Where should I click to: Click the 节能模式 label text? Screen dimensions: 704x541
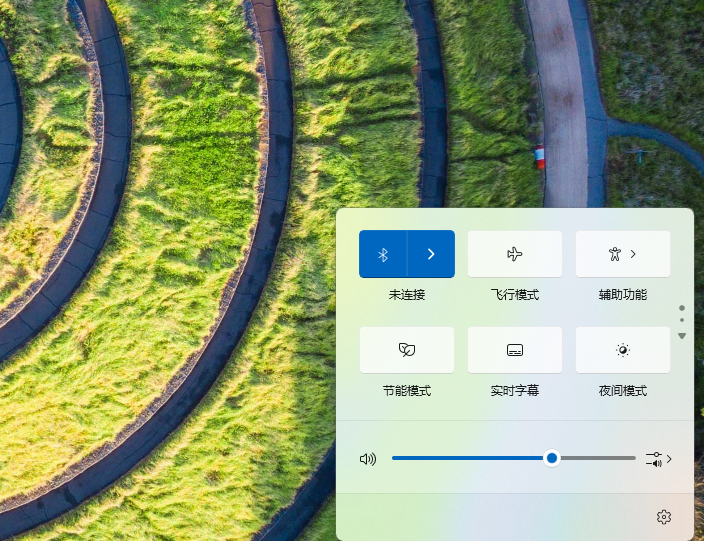(407, 391)
